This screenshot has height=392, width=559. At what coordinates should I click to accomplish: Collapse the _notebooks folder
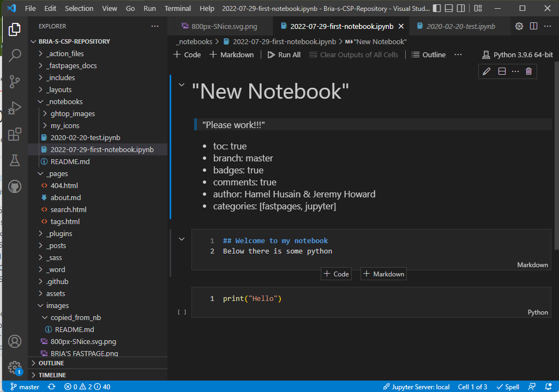40,101
